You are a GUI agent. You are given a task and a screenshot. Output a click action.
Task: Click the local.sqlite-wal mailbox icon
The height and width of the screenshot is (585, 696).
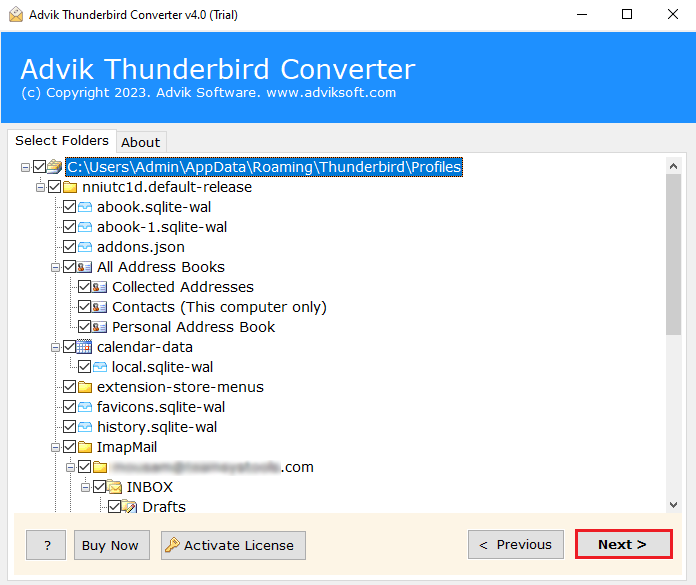[x=99, y=367]
